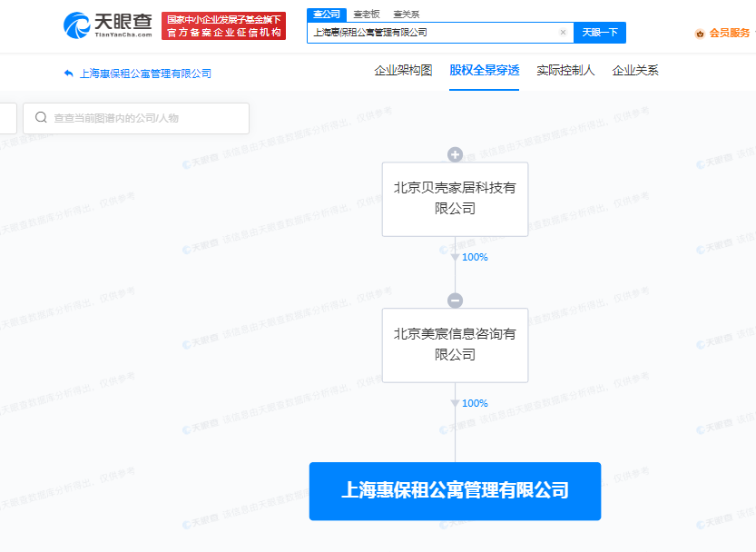Focus the 查查当前图谱内的公司/人物 search box

click(x=136, y=118)
